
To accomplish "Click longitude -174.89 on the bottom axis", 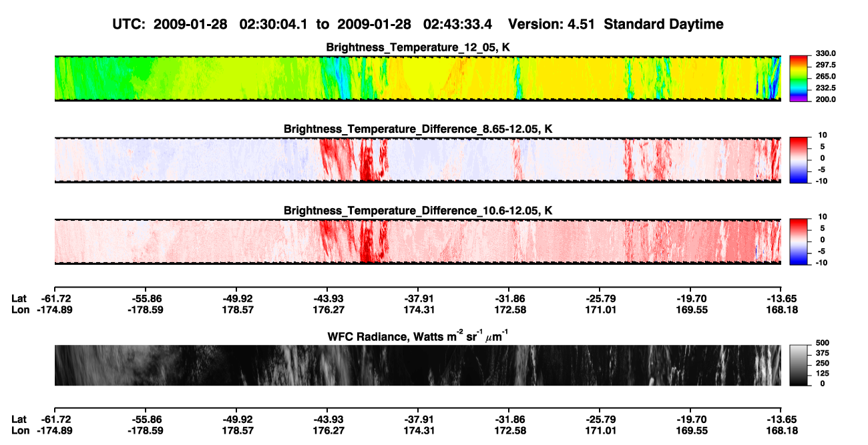I will point(55,430).
